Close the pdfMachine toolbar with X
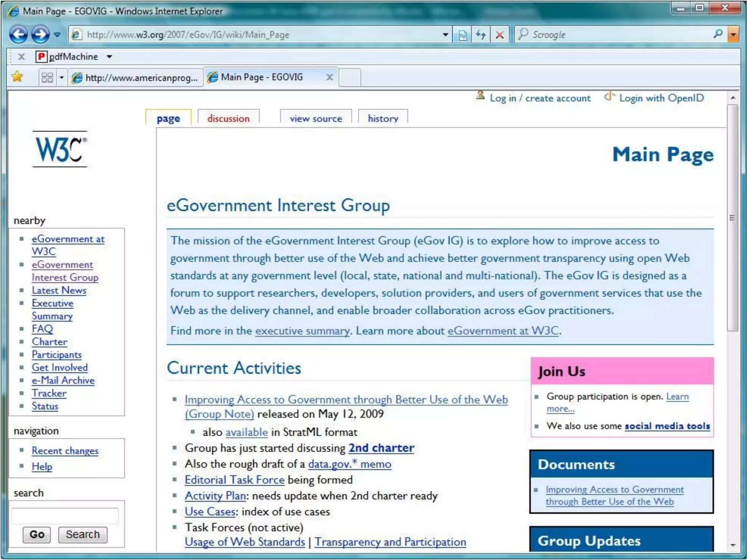The image size is (747, 560). coord(22,57)
